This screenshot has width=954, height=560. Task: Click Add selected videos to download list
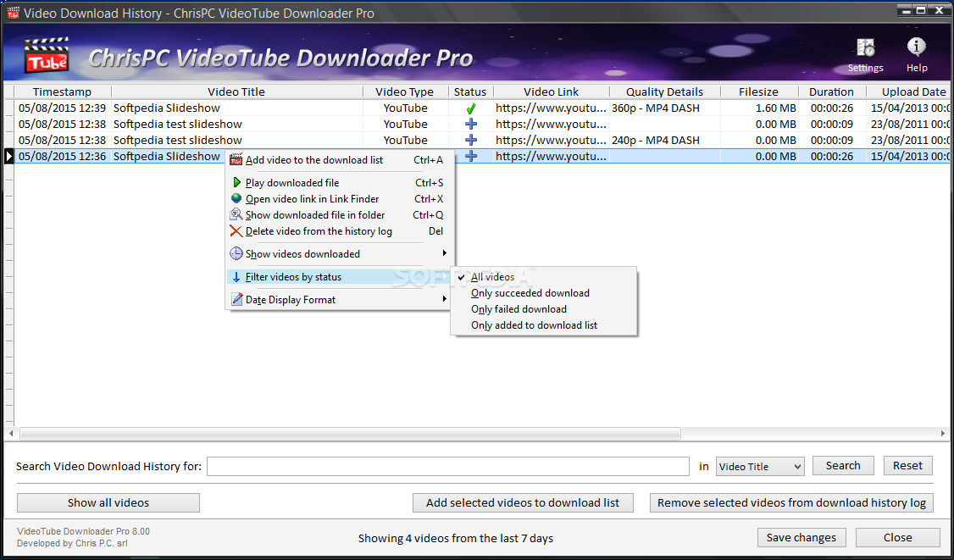pyautogui.click(x=523, y=502)
